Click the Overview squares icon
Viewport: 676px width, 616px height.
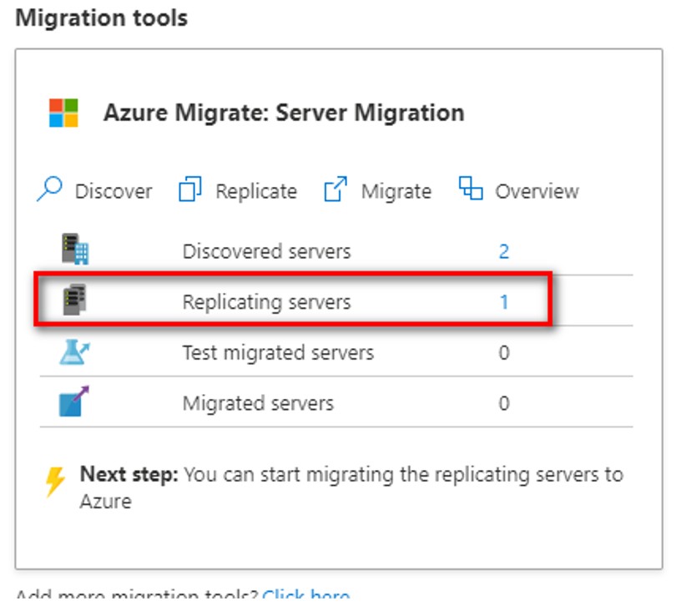click(471, 188)
